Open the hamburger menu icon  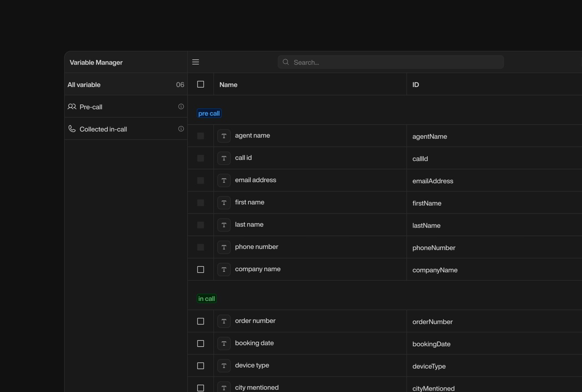point(195,62)
